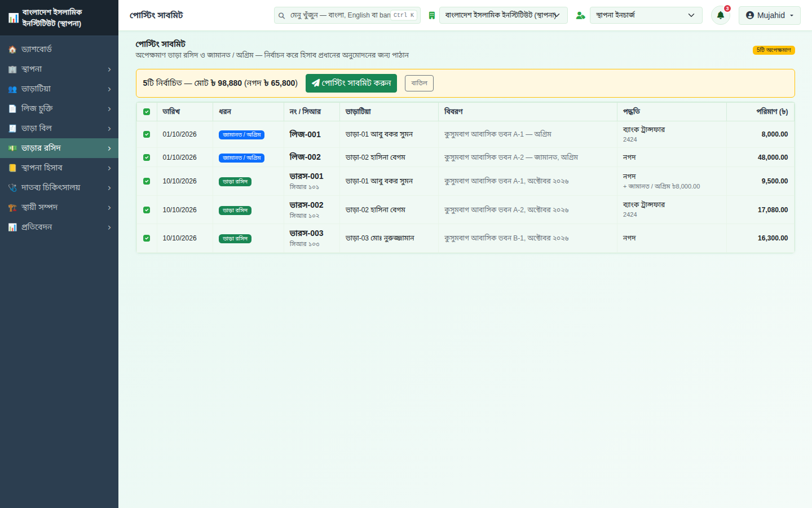Click the green institute building icon
This screenshot has width=812, height=508.
pos(432,15)
